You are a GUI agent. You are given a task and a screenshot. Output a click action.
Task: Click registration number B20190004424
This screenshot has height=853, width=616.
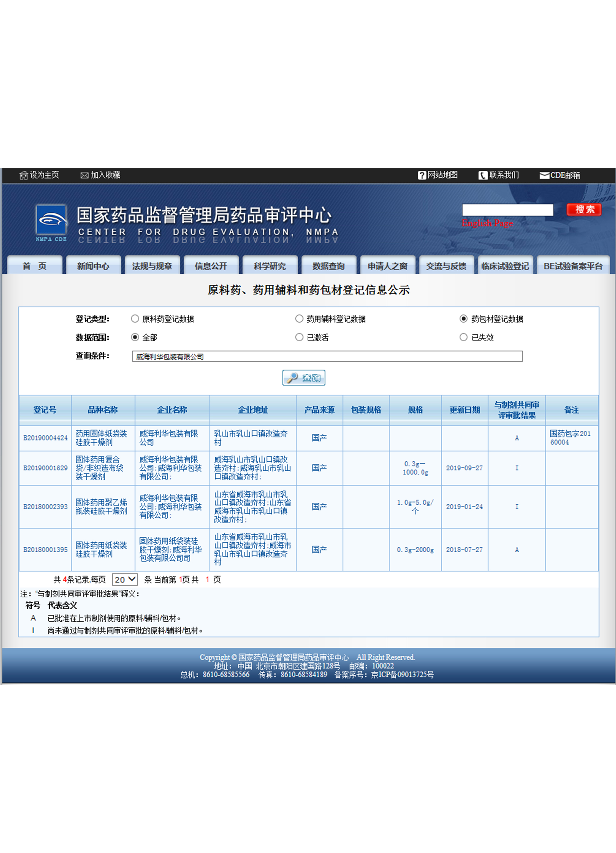[x=45, y=438]
